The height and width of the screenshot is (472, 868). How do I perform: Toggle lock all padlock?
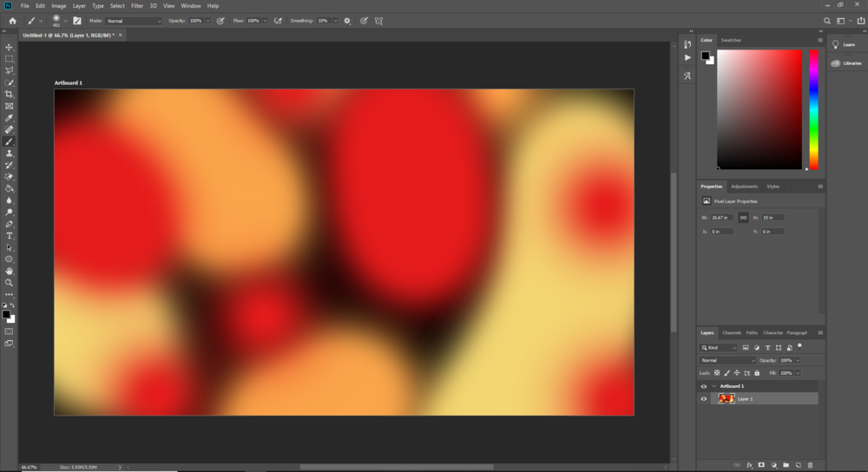click(757, 373)
